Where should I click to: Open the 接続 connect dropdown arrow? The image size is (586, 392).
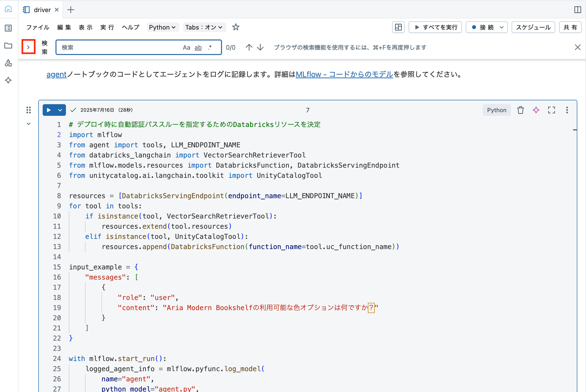(x=501, y=27)
